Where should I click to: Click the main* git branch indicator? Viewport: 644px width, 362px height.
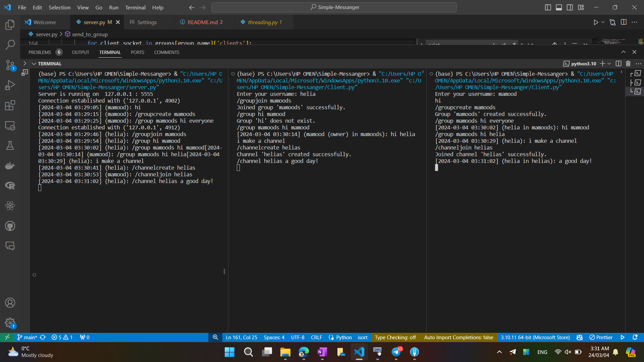[30, 337]
